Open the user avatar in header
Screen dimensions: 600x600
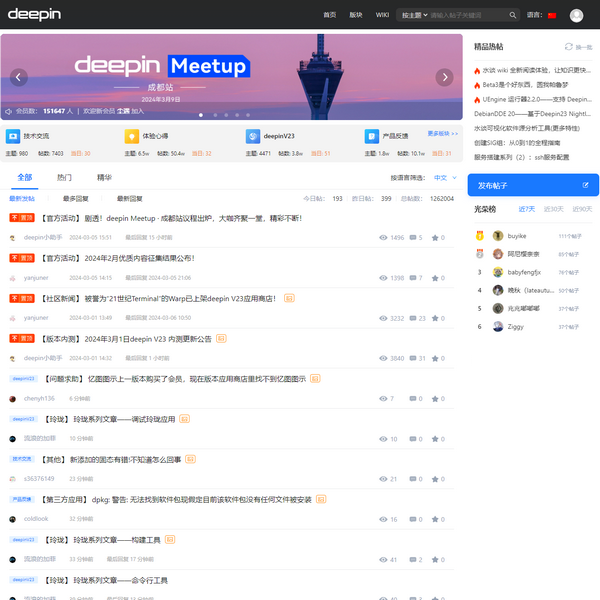577,15
